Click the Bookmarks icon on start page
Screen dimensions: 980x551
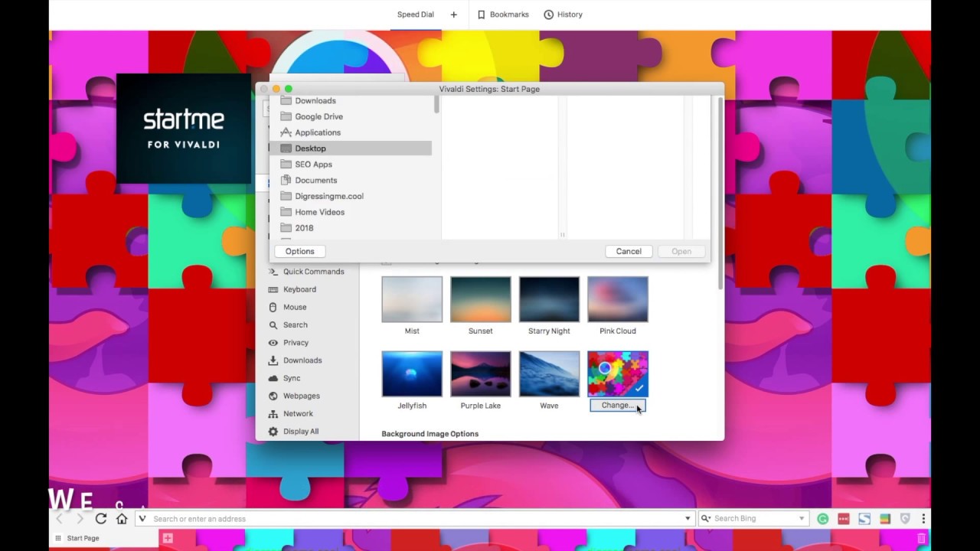pos(481,15)
